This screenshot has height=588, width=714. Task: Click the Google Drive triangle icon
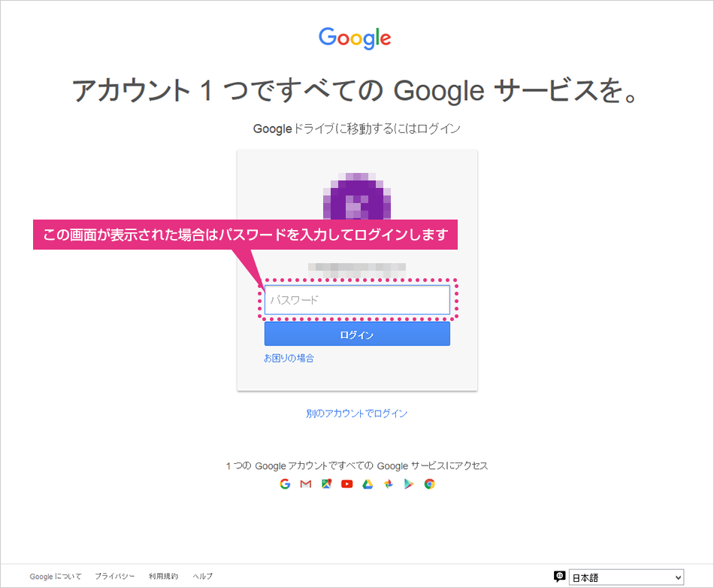[368, 484]
